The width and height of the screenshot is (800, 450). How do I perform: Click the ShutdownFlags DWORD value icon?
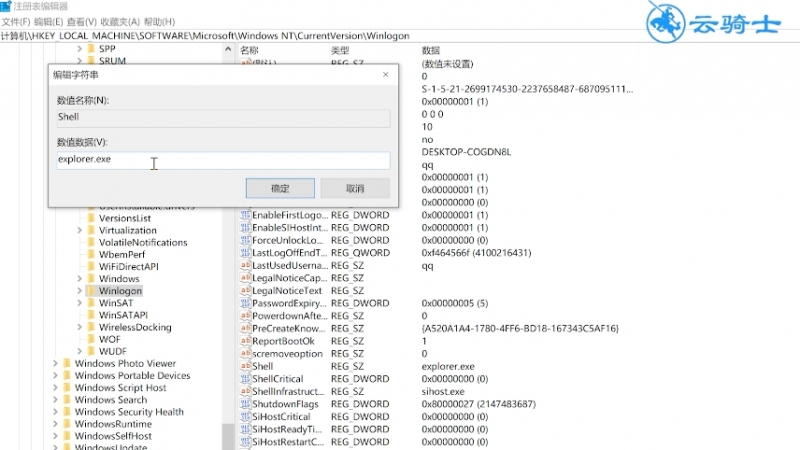[x=245, y=404]
